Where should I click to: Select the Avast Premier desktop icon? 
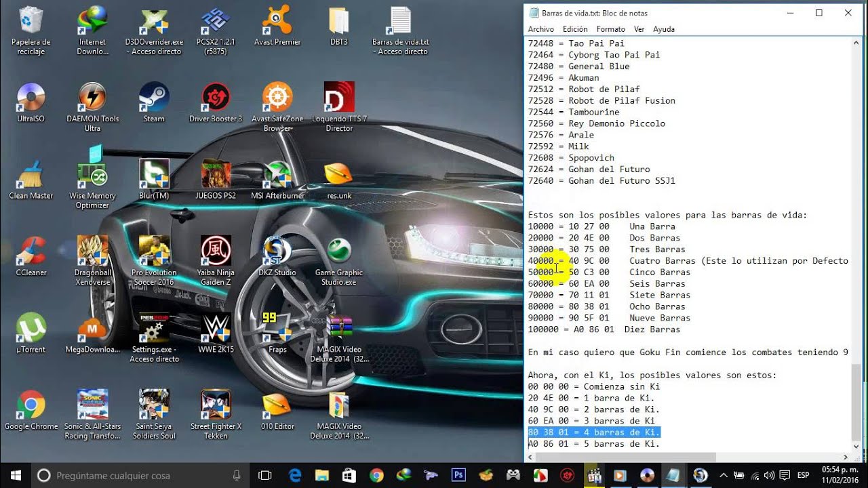click(277, 26)
